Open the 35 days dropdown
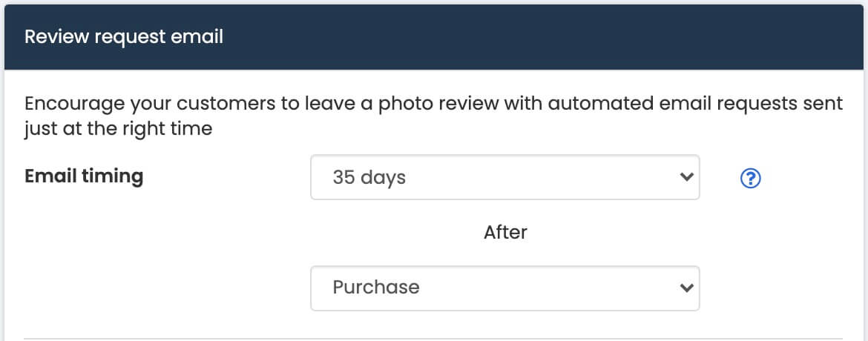Screen dimensions: 868x341 pos(505,177)
